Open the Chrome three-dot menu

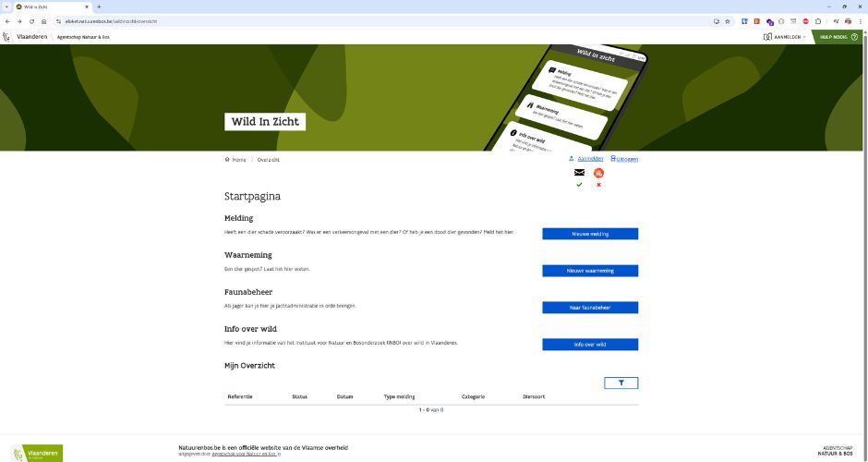[860, 20]
